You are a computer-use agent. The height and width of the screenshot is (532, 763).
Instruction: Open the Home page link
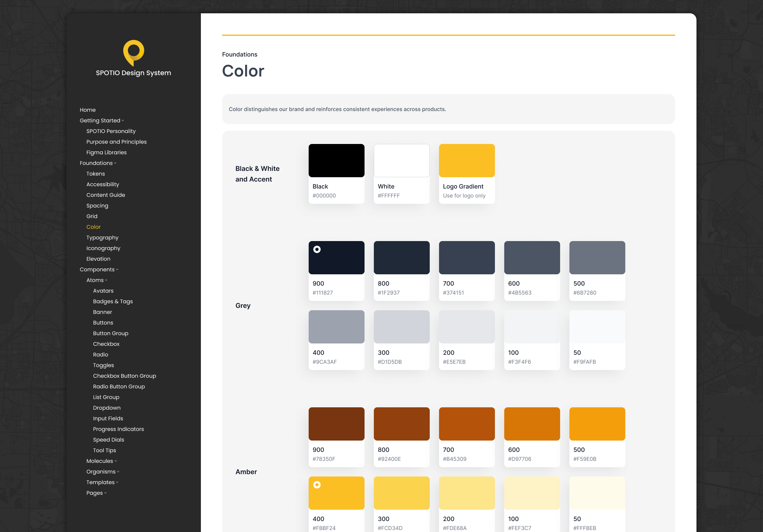tap(88, 110)
